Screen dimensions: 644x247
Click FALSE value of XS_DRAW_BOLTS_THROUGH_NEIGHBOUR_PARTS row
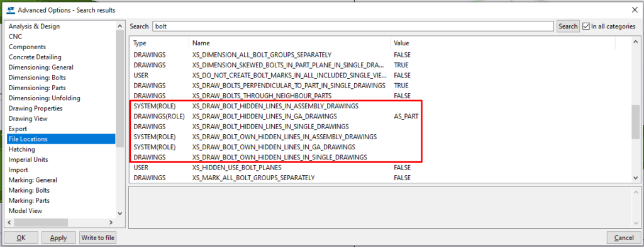(402, 96)
